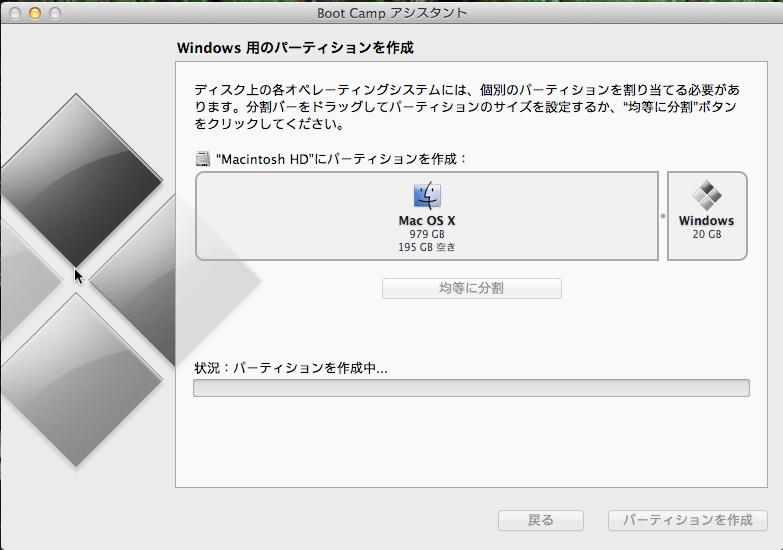
Task: Click the gray zoom button in title bar
Action: pos(54,13)
